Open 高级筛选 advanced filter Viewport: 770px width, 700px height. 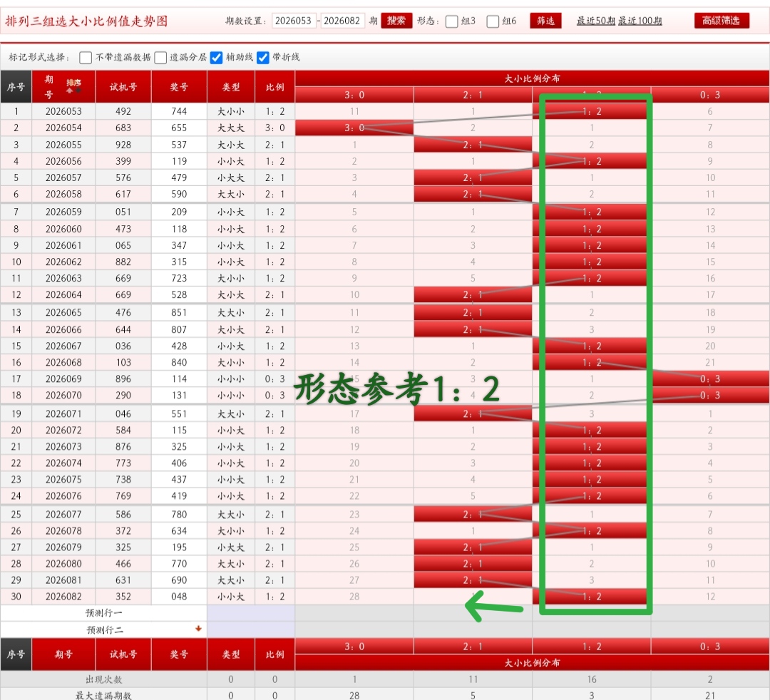(x=721, y=21)
